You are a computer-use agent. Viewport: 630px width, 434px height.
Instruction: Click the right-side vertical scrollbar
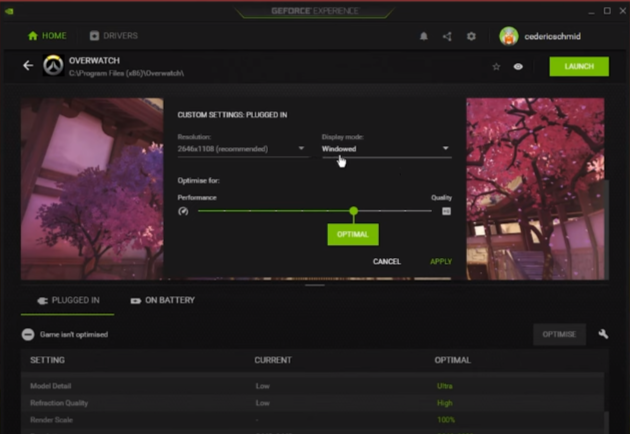[x=607, y=229]
